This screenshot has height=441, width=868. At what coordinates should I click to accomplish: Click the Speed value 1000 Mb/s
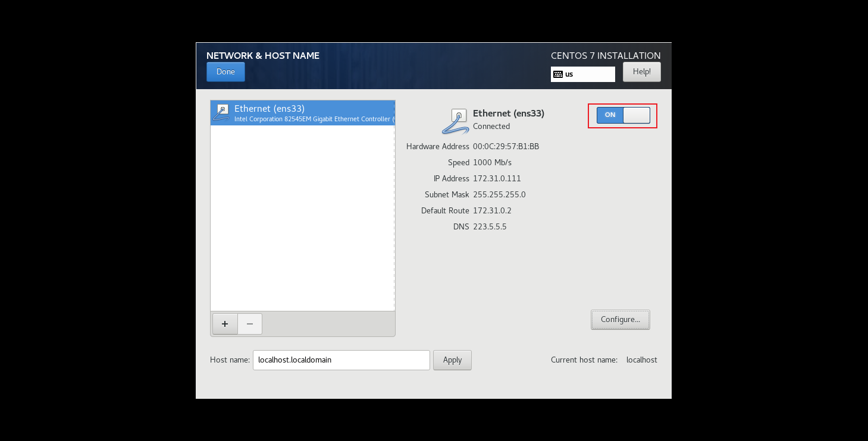click(492, 162)
